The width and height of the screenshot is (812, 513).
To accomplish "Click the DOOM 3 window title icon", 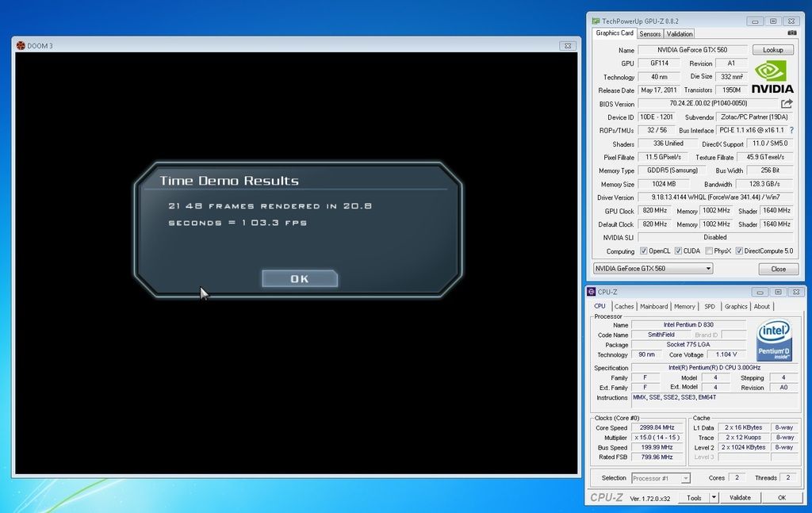I will click(21, 45).
